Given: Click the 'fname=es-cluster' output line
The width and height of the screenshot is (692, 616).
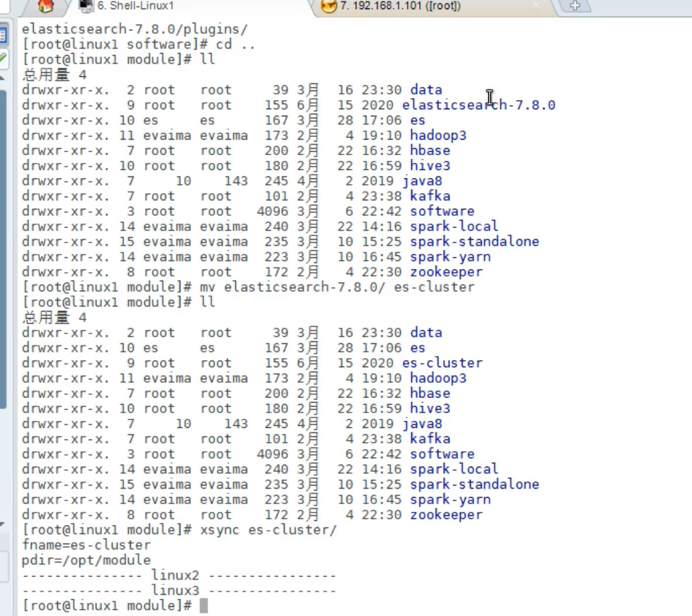Looking at the screenshot, I should point(87,545).
